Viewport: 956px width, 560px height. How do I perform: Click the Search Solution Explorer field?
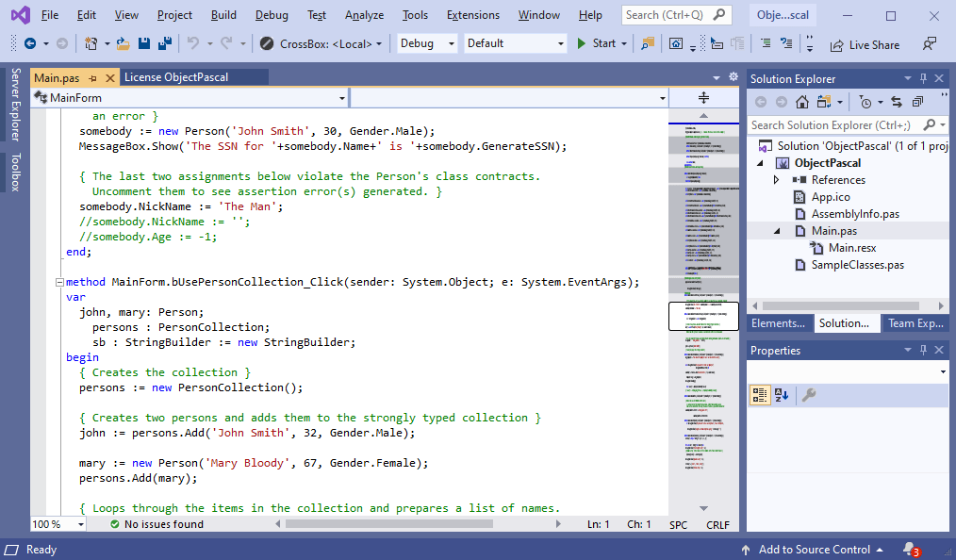click(x=832, y=125)
